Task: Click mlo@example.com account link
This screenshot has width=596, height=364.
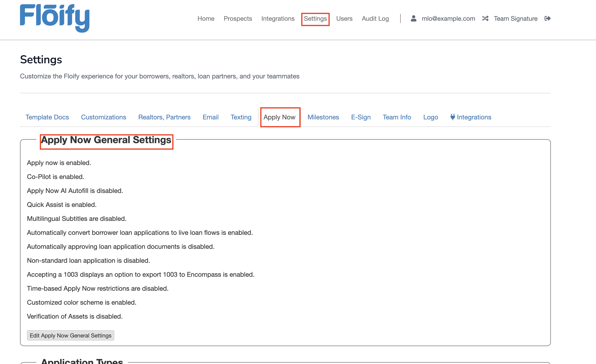Action: tap(448, 19)
